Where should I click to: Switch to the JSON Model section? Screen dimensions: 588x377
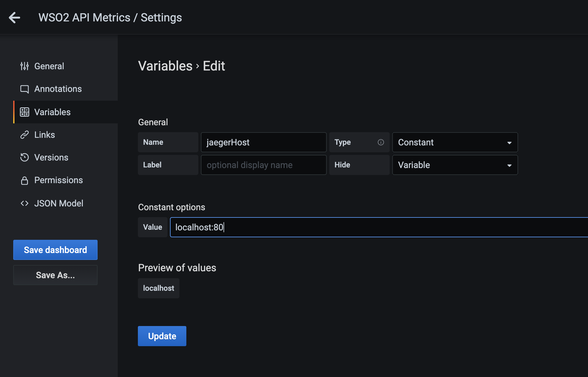pos(59,203)
